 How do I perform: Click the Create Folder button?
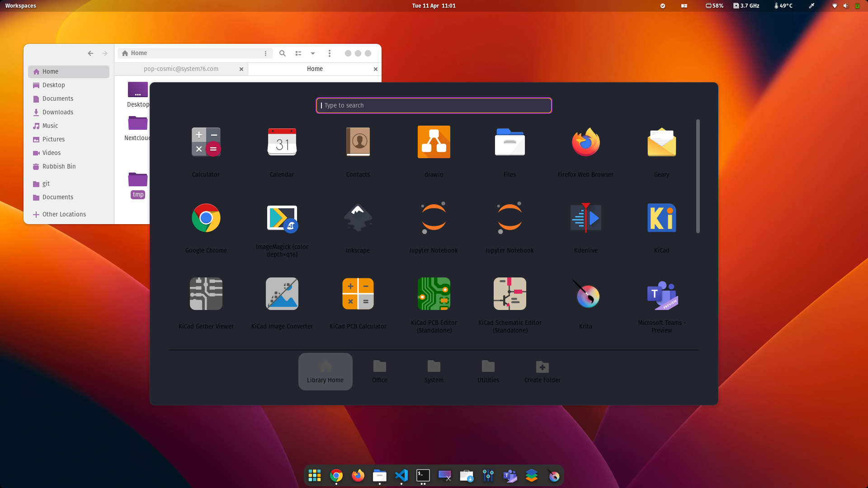point(542,371)
